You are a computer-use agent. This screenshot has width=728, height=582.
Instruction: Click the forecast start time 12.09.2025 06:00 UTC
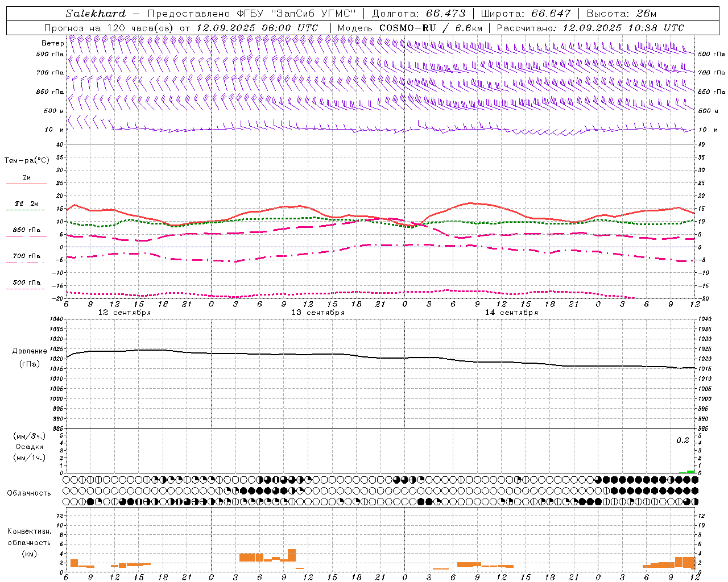coord(257,28)
